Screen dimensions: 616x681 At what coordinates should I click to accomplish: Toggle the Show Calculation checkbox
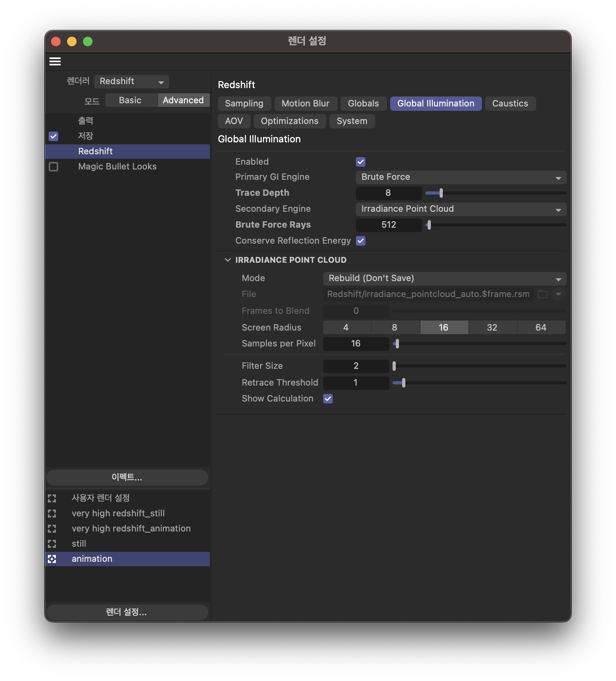coord(328,399)
